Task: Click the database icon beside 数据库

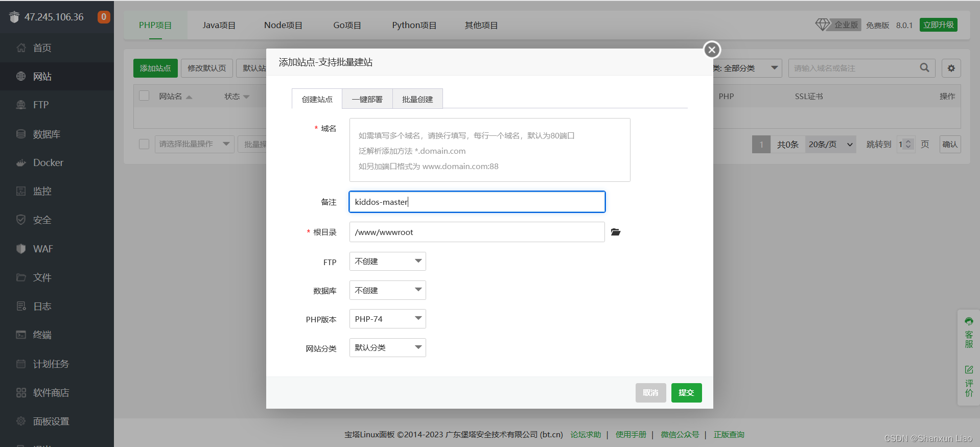Action: tap(21, 134)
